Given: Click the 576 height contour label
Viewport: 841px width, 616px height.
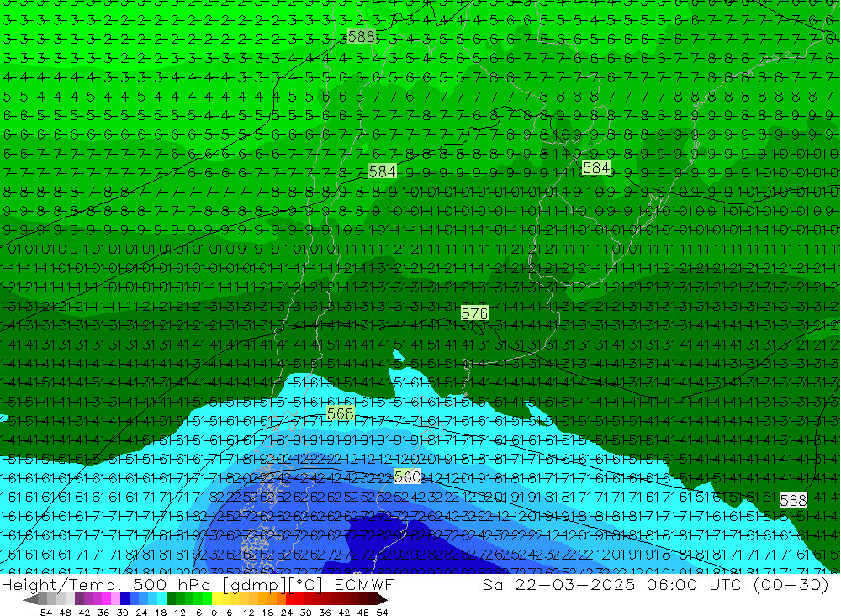Looking at the screenshot, I should pyautogui.click(x=474, y=313).
